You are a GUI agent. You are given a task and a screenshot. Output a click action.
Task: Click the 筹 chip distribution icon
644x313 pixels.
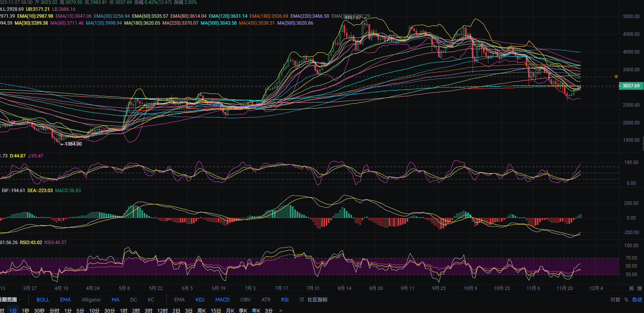click(631, 288)
